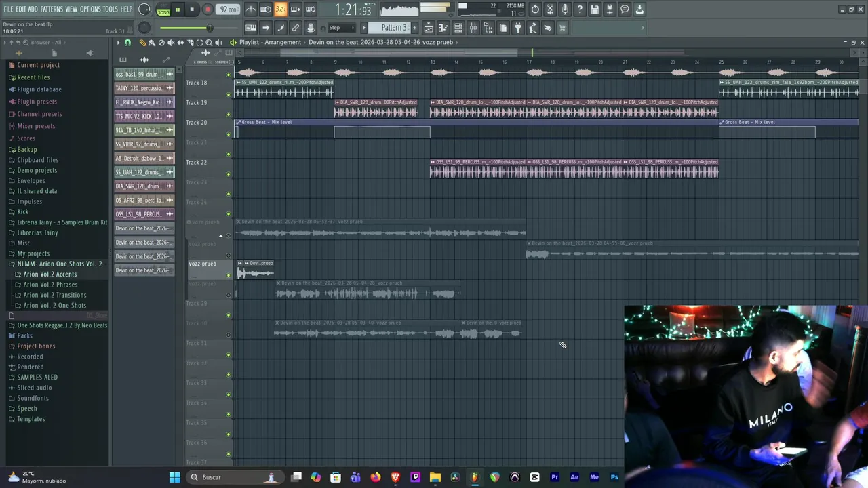This screenshot has height=488, width=868.
Task: Toggle note/clip grouping link button
Action: [x=295, y=28]
